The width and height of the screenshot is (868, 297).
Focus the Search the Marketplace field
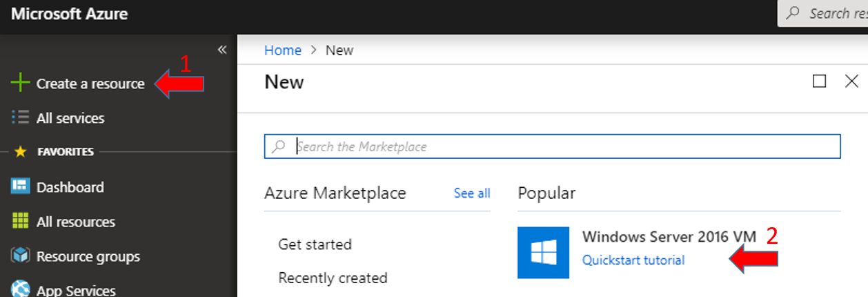(x=553, y=146)
